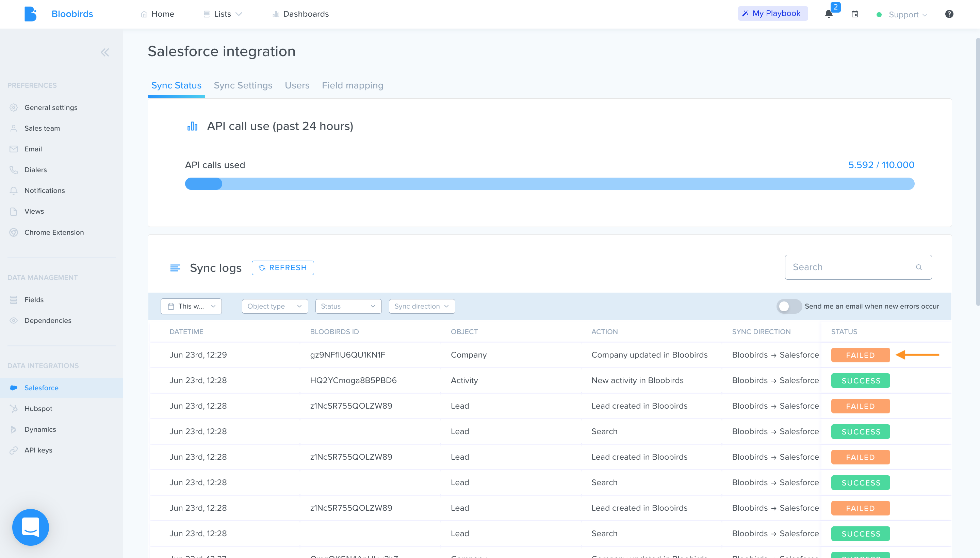This screenshot has width=980, height=558.
Task: Click the API call use chart icon
Action: [192, 126]
